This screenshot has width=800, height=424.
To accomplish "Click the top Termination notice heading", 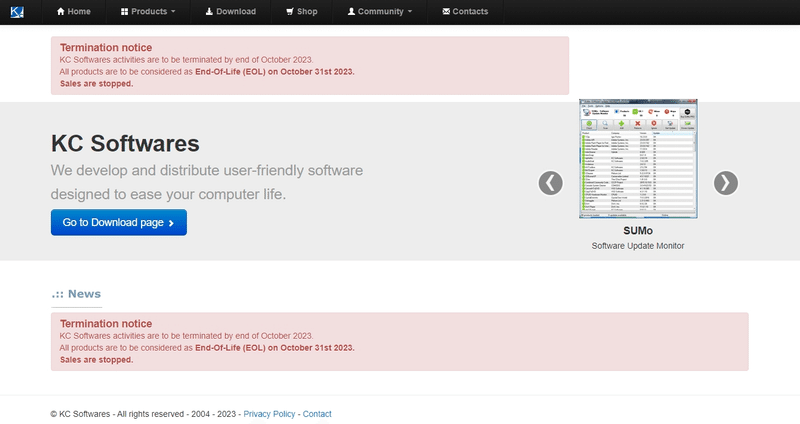I will click(x=106, y=47).
